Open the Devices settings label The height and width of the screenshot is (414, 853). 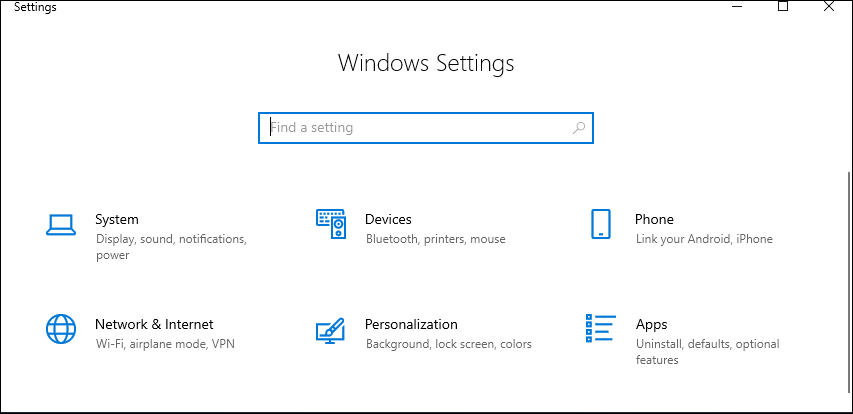click(388, 219)
